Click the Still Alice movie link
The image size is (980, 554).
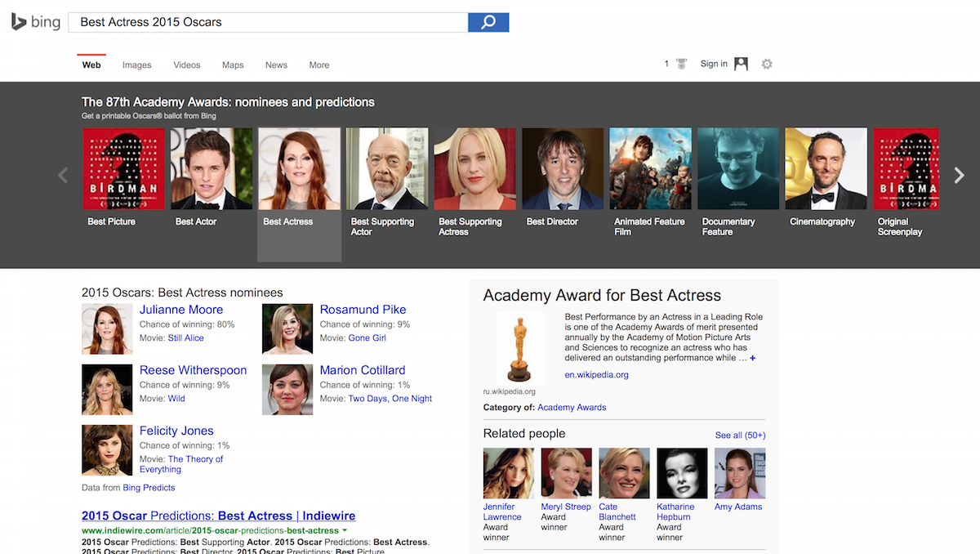186,337
